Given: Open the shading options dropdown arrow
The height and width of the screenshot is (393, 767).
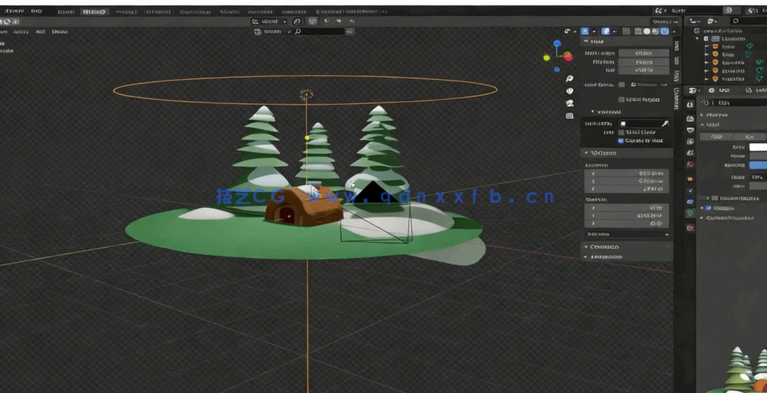Looking at the screenshot, I should click(x=673, y=31).
